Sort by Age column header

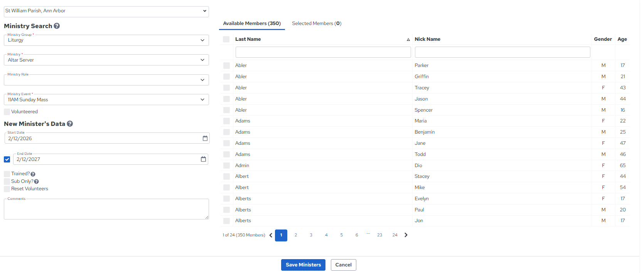622,39
